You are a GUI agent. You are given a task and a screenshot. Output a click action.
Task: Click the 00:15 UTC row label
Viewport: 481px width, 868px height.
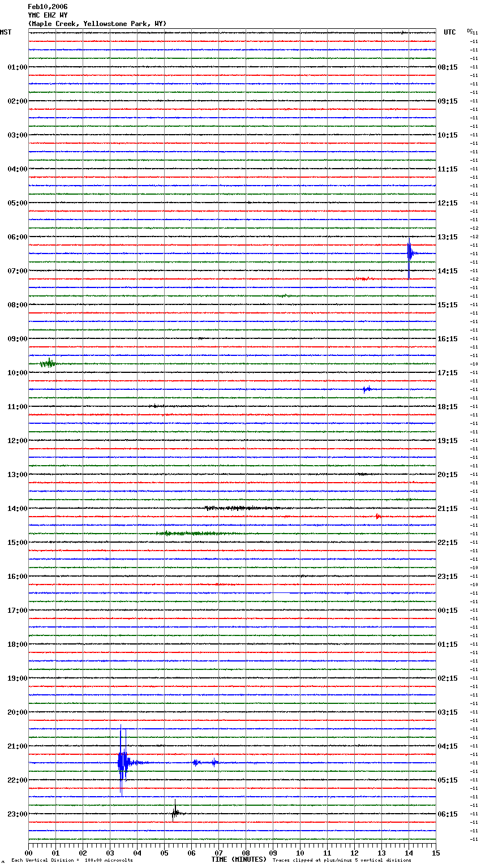click(448, 611)
